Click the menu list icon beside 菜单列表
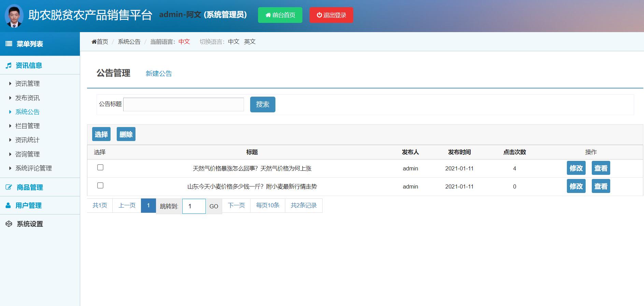This screenshot has width=644, height=306. pyautogui.click(x=9, y=44)
